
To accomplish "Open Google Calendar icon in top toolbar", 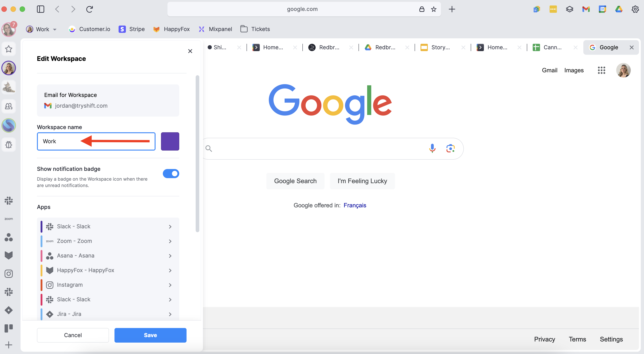I will (602, 9).
